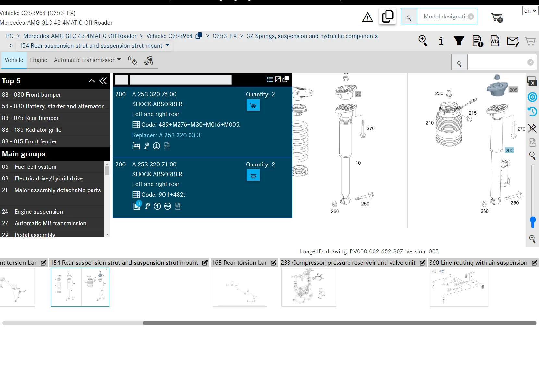Click C253_FX breadcrumb link
Viewport: 539px width, 392px height.
[225, 36]
